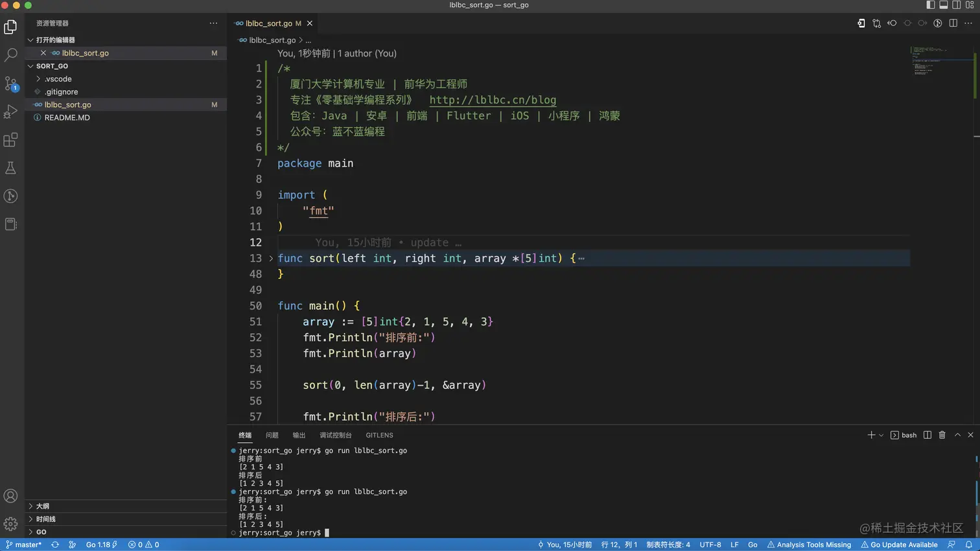Open the Search view in the activity bar

point(10,55)
